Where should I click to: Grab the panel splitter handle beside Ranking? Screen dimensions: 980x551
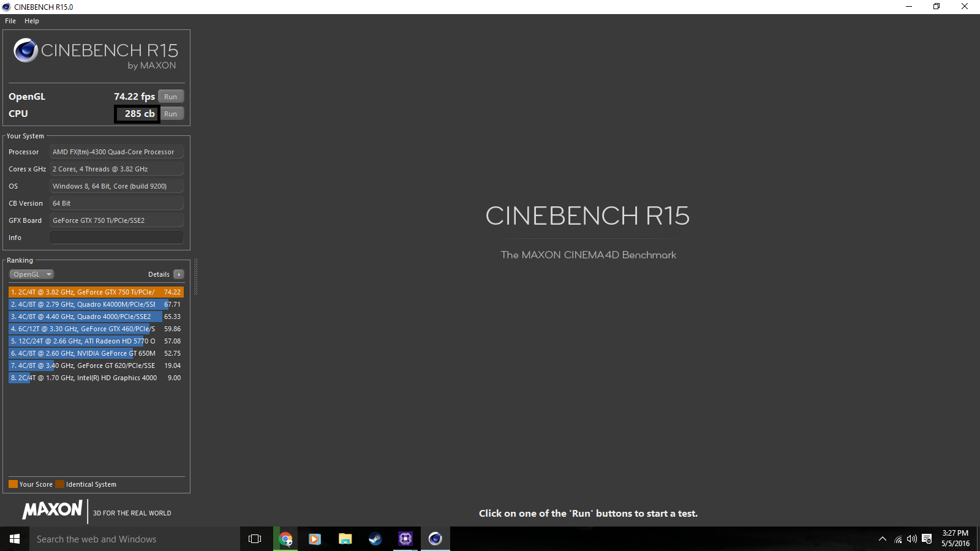coord(195,277)
